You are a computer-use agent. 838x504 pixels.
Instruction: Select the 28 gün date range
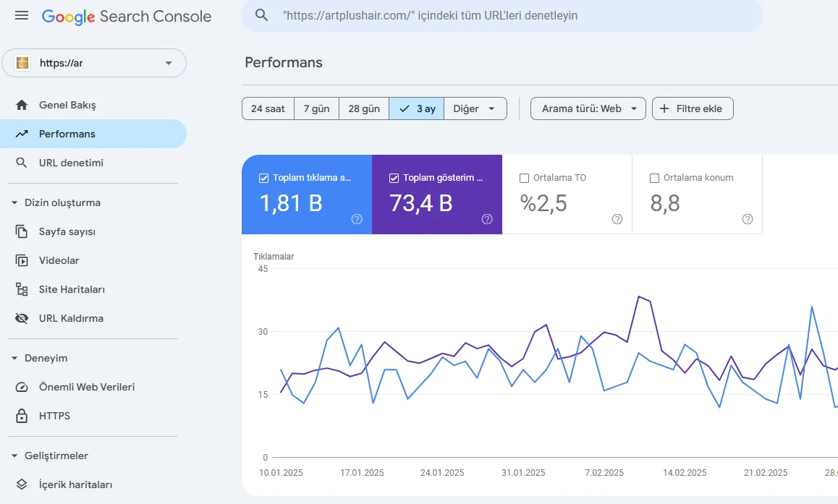(364, 108)
